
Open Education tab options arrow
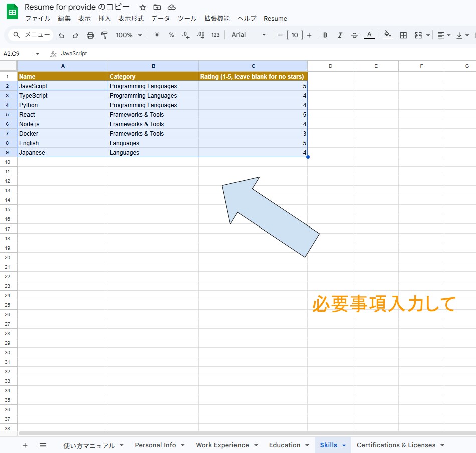[x=307, y=445]
